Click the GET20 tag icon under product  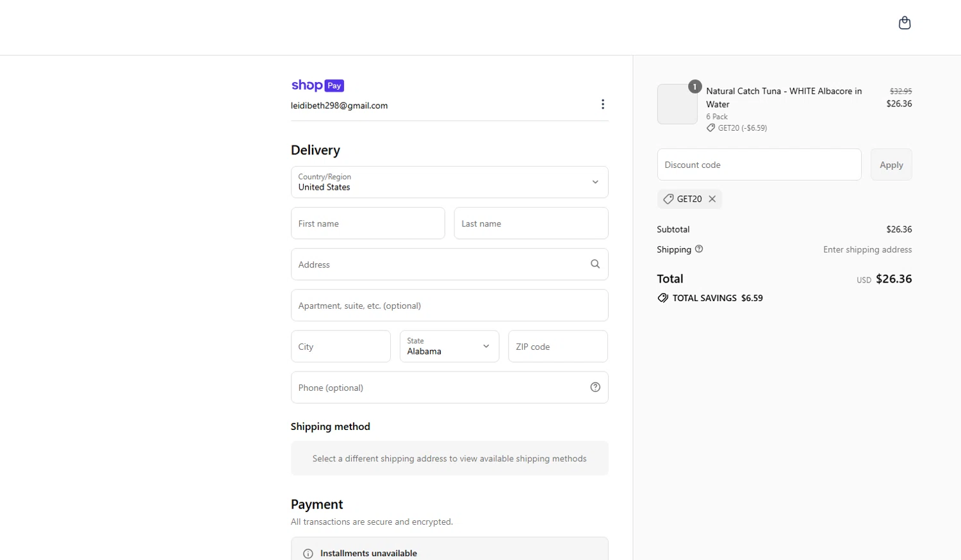point(710,128)
